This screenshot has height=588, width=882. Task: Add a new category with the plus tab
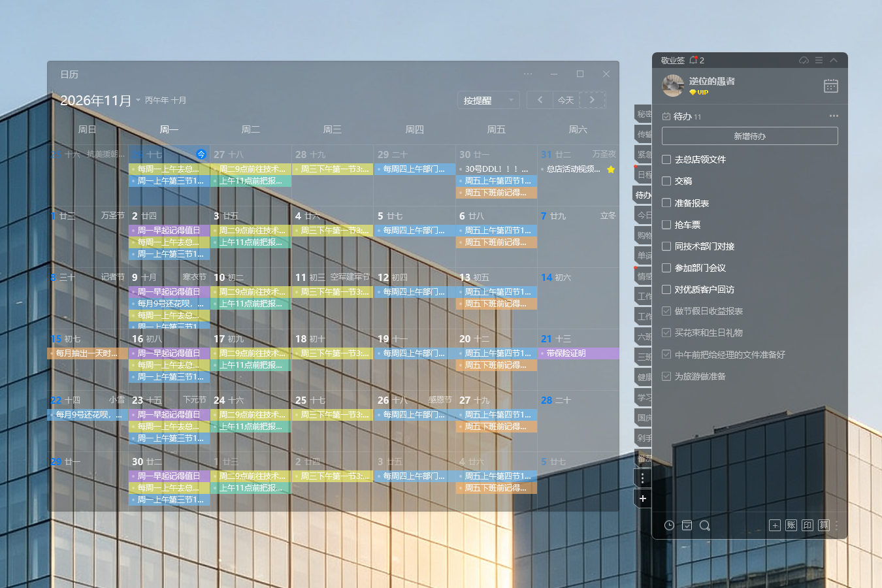(x=643, y=498)
